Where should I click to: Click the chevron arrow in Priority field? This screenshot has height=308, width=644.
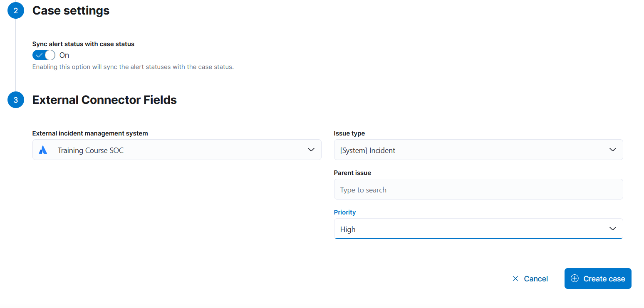tap(612, 229)
